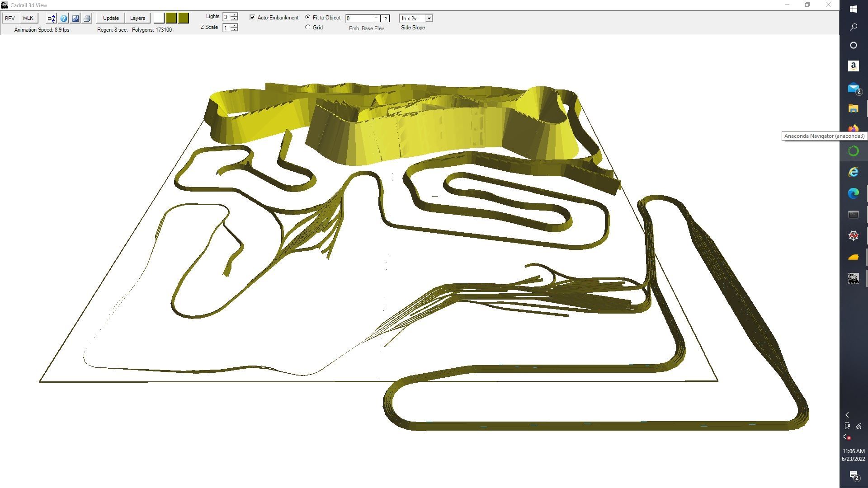Image resolution: width=868 pixels, height=488 pixels.
Task: Expand the Side Slope dropdown
Action: (x=429, y=19)
